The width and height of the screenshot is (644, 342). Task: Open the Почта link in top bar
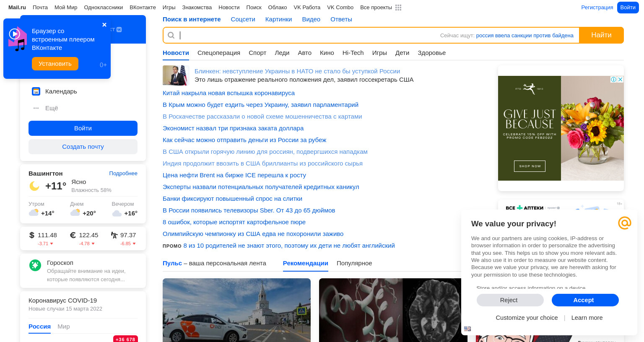click(40, 8)
